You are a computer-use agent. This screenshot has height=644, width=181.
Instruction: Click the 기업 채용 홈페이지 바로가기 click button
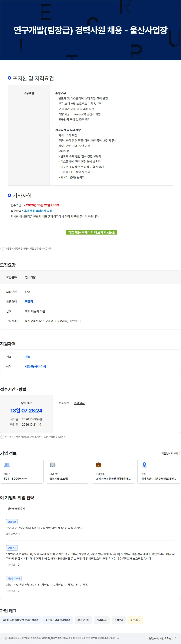[x=91, y=232]
